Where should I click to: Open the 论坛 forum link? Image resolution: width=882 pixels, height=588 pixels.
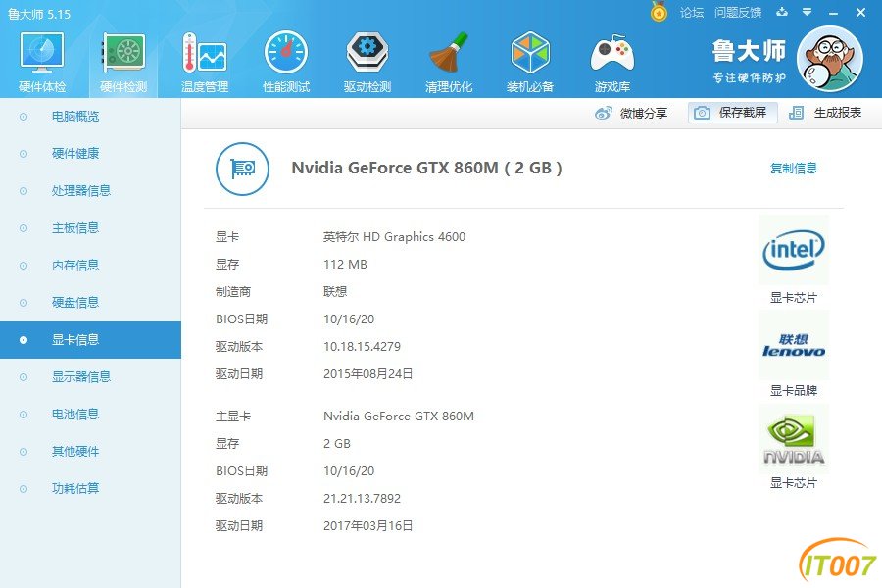click(692, 13)
